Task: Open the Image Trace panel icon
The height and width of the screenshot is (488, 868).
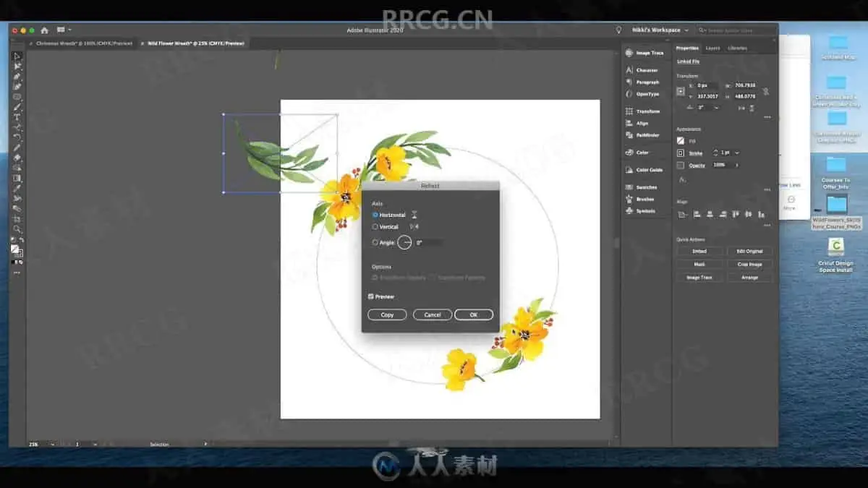Action: pyautogui.click(x=629, y=53)
